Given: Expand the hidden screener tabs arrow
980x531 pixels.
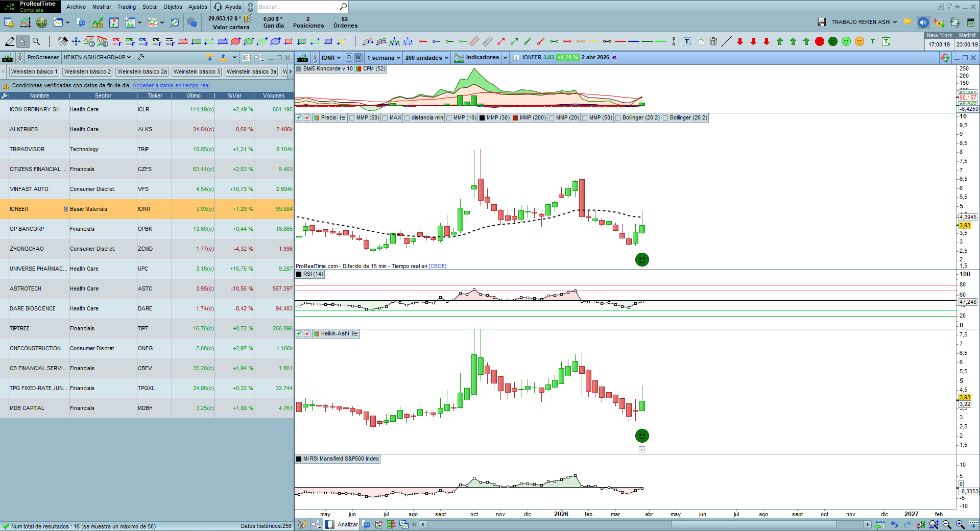Looking at the screenshot, I should [291, 71].
